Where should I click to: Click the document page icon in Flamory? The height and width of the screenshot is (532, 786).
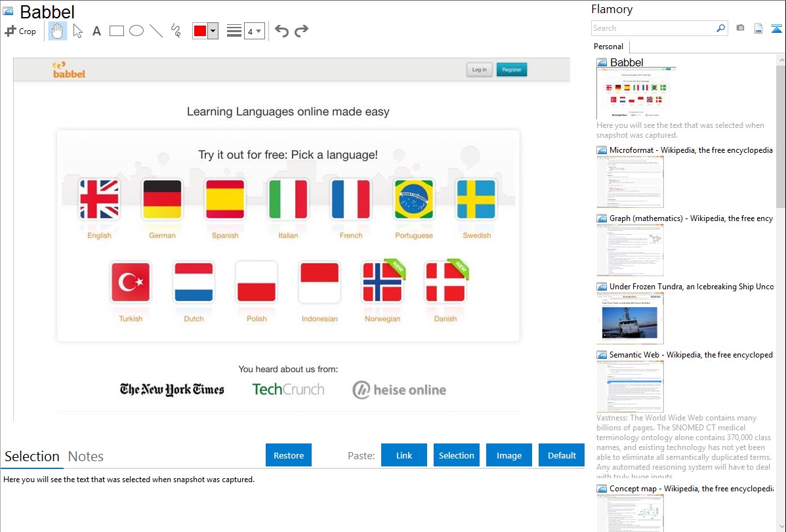coord(758,28)
